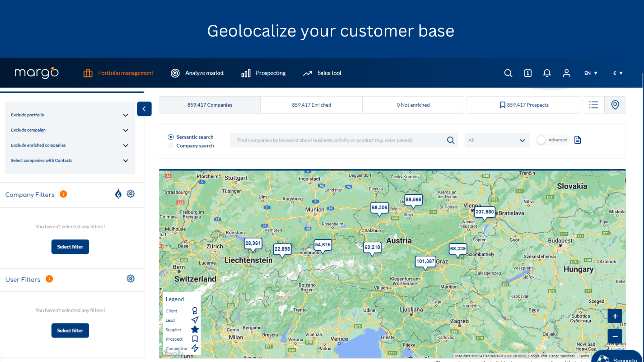Select the Semantic search radio button
Image resolution: width=644 pixels, height=362 pixels.
(x=171, y=137)
